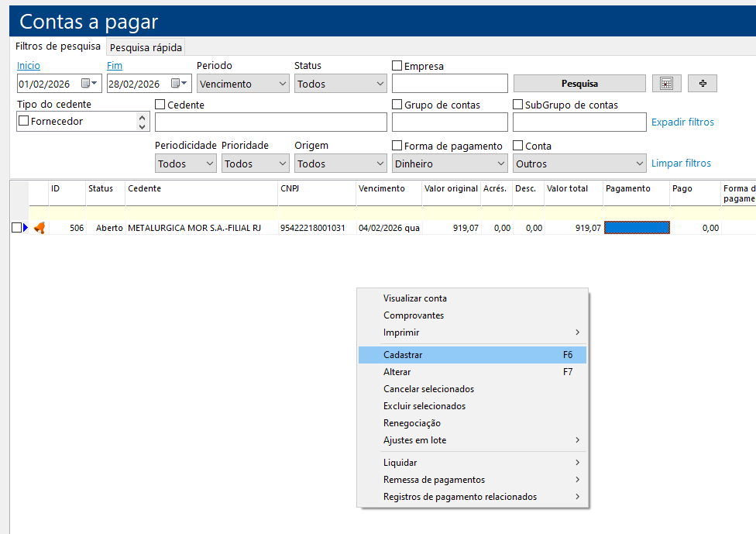Viewport: 756px width, 534px height.
Task: Switch to the Pesquisa rápida tab
Action: pos(146,47)
